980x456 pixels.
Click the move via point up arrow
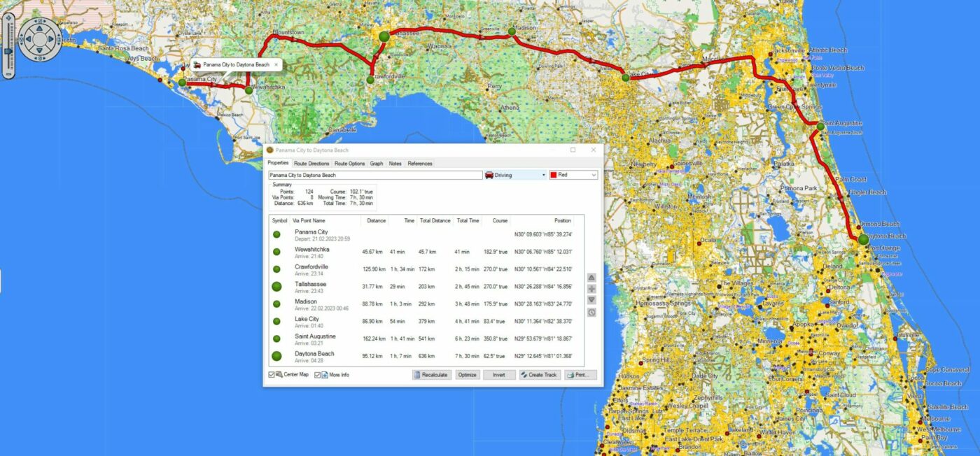[591, 278]
